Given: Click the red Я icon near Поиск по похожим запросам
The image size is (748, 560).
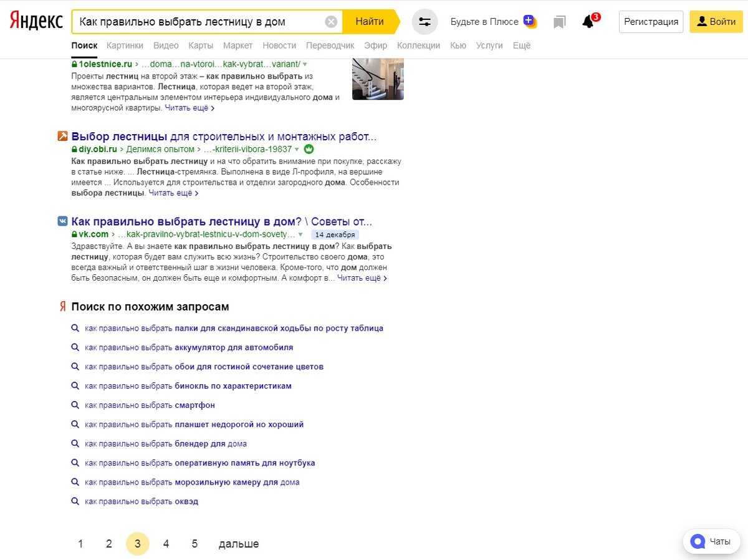Looking at the screenshot, I should (x=62, y=307).
